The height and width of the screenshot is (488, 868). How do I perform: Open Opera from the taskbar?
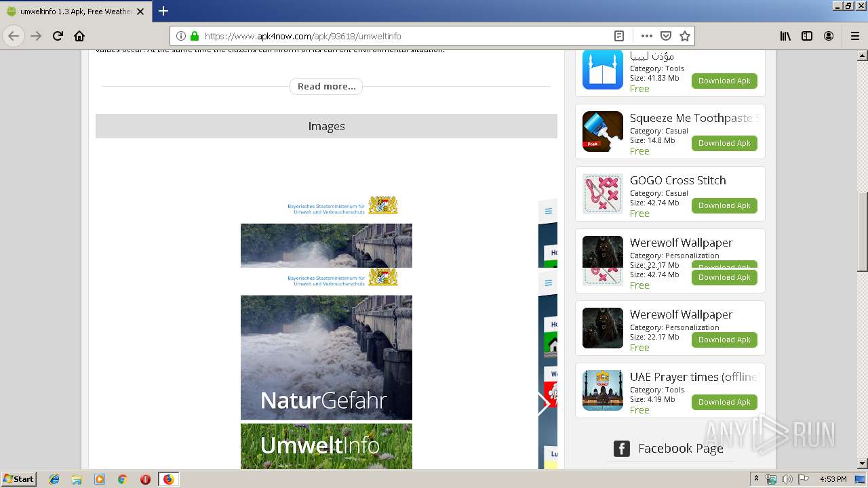[145, 479]
